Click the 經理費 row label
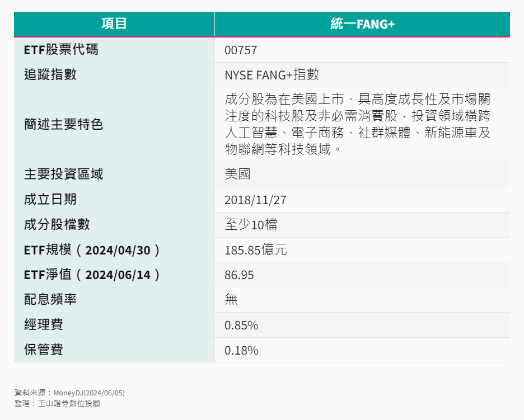The height and width of the screenshot is (420, 524). click(44, 324)
